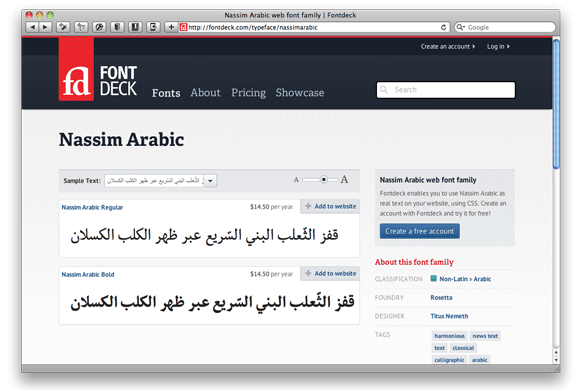Screen dimensions: 580x390
Task: Click the Google search magnifier icon
Action: [x=460, y=27]
